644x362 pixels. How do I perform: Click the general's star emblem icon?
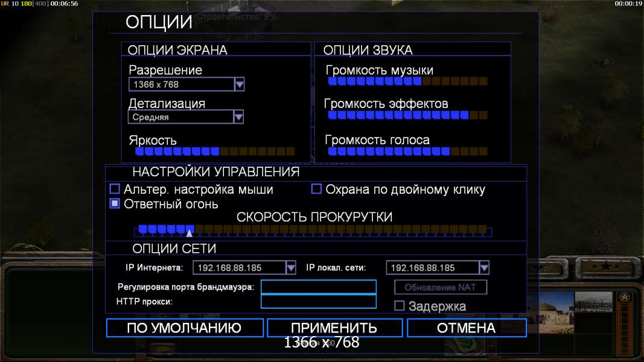(625, 297)
